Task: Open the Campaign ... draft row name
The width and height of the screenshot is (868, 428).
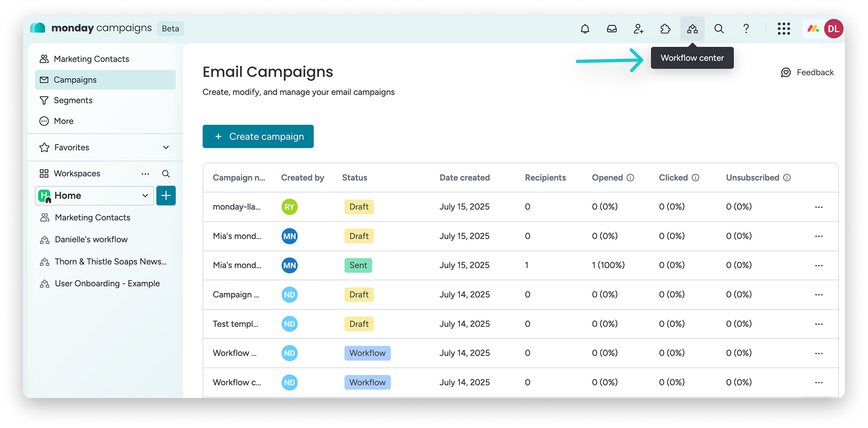Action: pyautogui.click(x=236, y=295)
